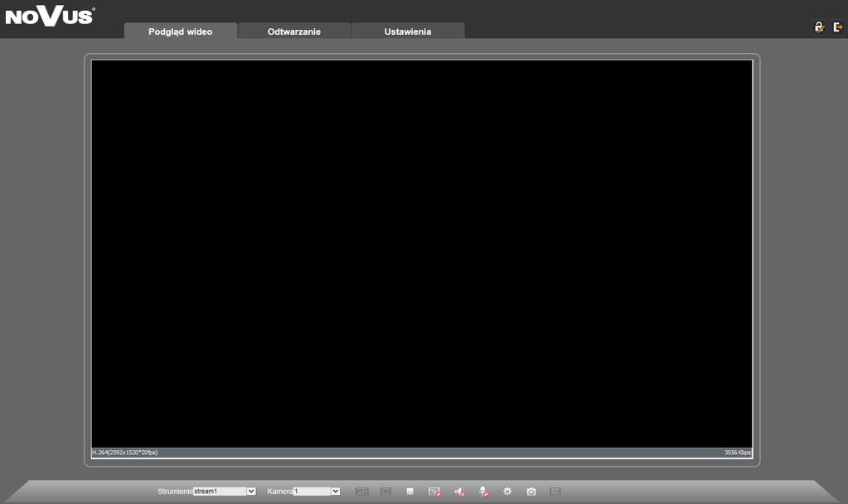
Task: Click the logout icon with yellow arrow
Action: click(x=838, y=27)
